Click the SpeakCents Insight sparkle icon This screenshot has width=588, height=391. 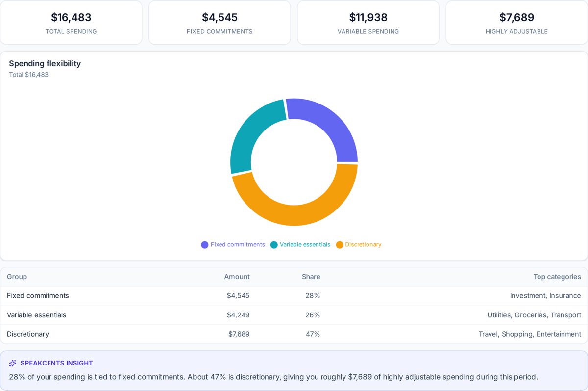pos(13,363)
